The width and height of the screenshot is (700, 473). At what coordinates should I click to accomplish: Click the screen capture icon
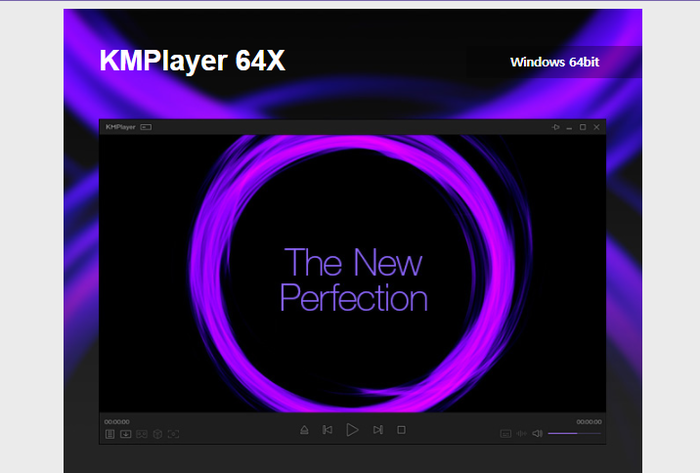click(x=173, y=434)
